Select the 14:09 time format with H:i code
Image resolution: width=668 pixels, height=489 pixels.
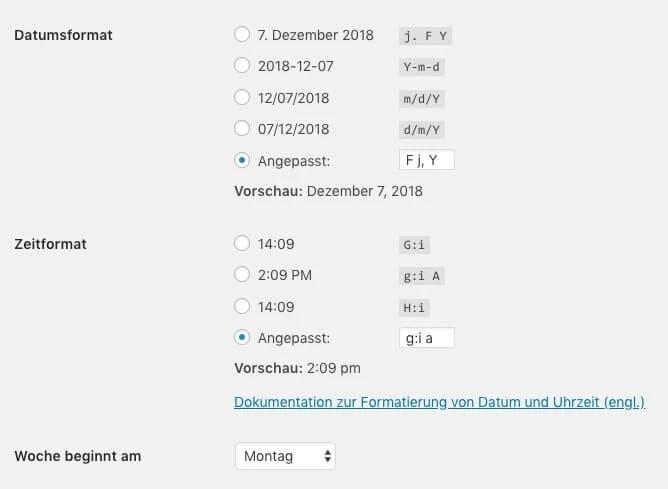pos(242,306)
